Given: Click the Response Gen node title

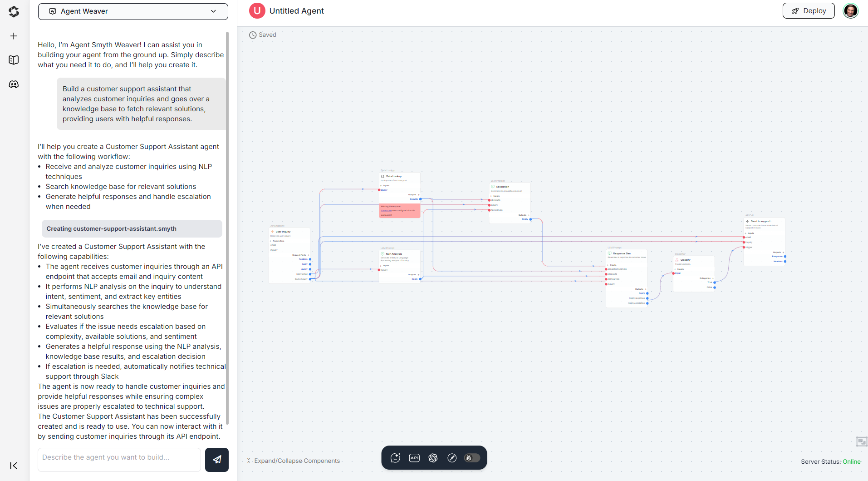Looking at the screenshot, I should click(x=622, y=253).
